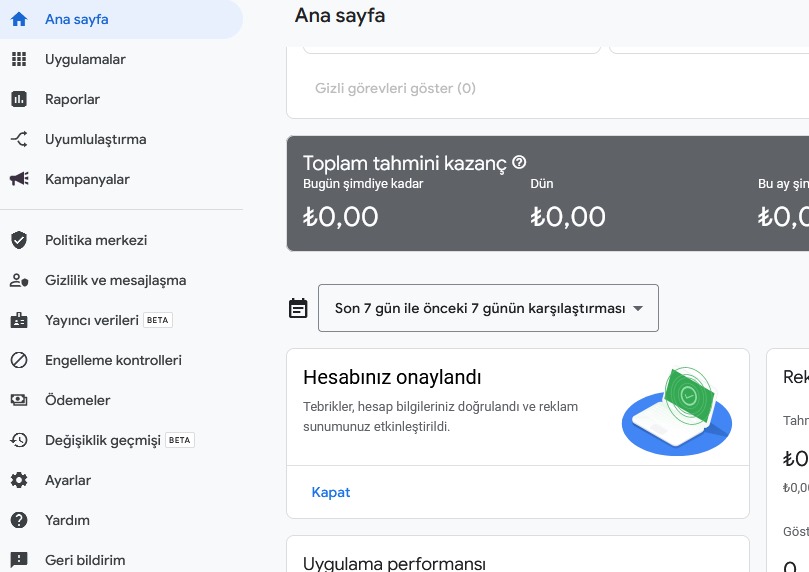The width and height of the screenshot is (809, 572).
Task: Open the Ana sayfa menu item
Action: 121,19
